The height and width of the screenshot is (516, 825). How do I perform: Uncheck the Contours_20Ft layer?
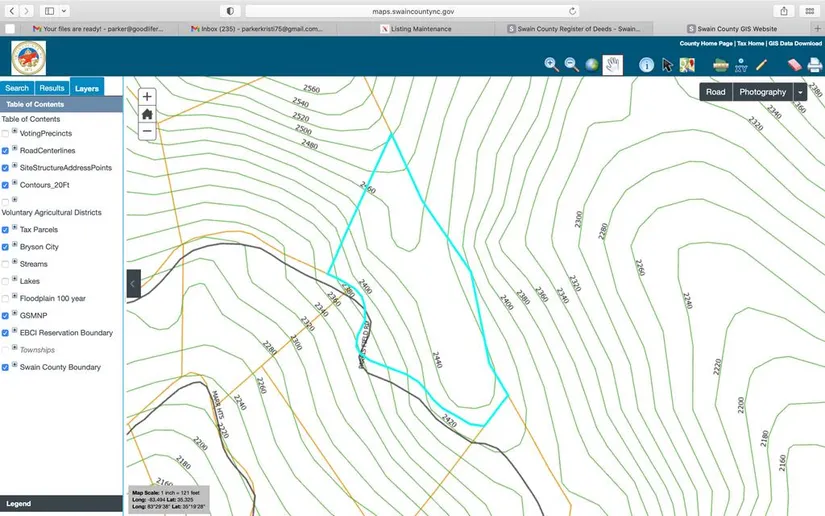pos(6,184)
